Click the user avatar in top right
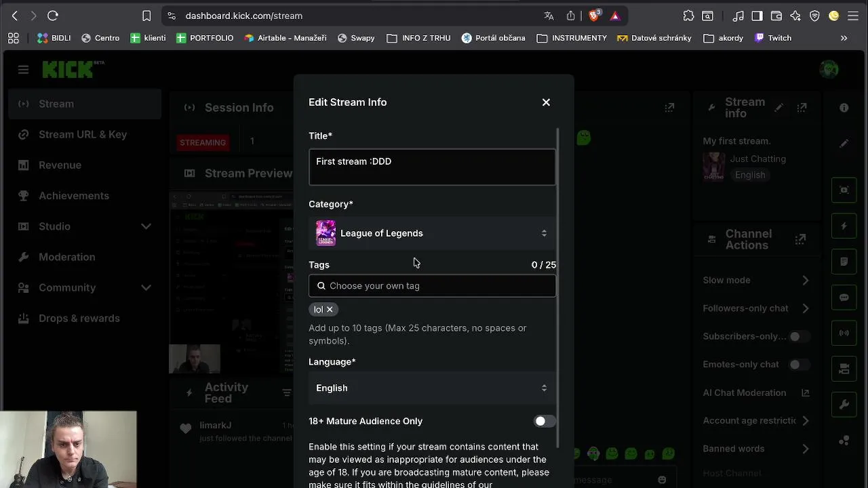 [x=829, y=69]
